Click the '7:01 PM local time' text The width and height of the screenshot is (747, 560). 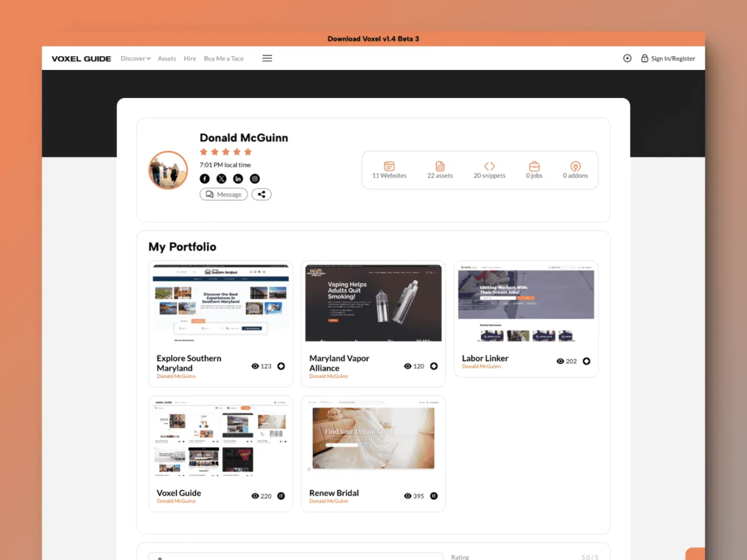(x=225, y=165)
